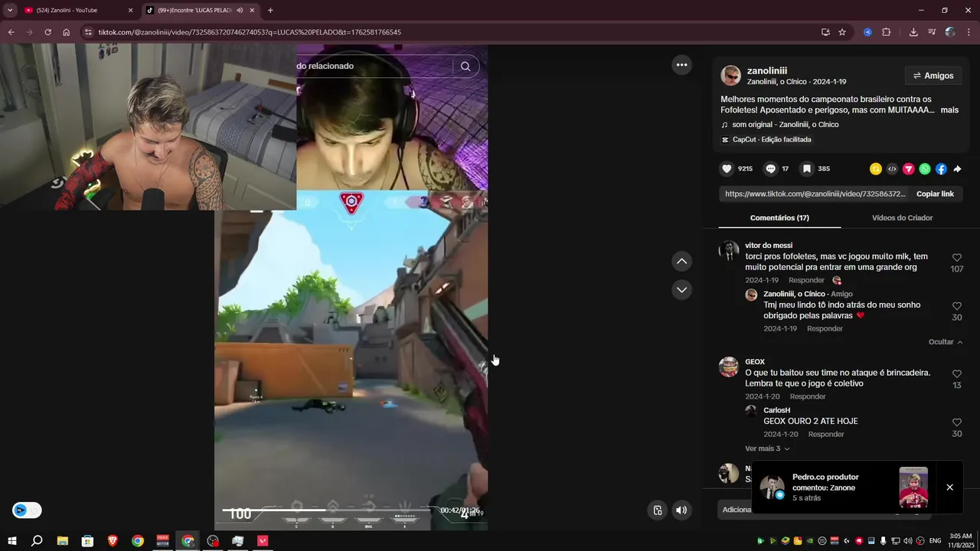Switch to the Zanolini YouTube browser tab
The image size is (980, 551).
coord(78,10)
